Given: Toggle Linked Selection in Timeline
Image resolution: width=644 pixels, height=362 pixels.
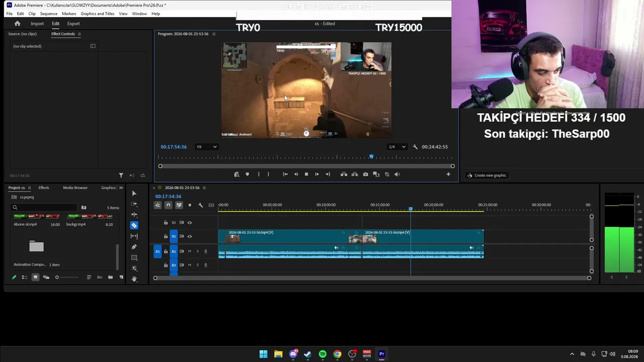Looking at the screenshot, I should click(179, 205).
